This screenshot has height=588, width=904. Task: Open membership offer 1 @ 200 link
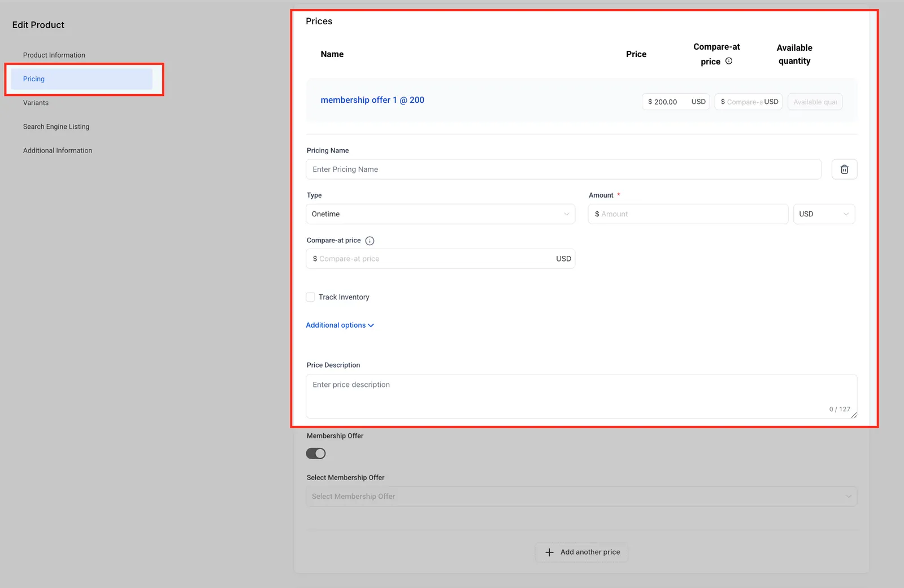372,100
